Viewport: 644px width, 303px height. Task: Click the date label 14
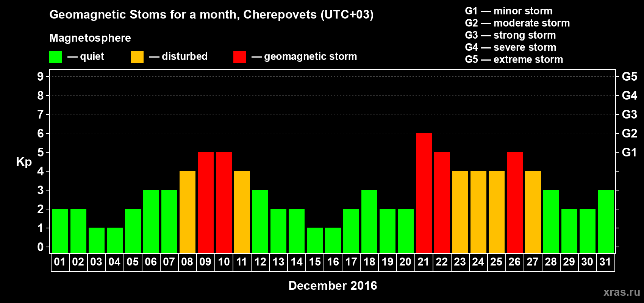pyautogui.click(x=297, y=262)
